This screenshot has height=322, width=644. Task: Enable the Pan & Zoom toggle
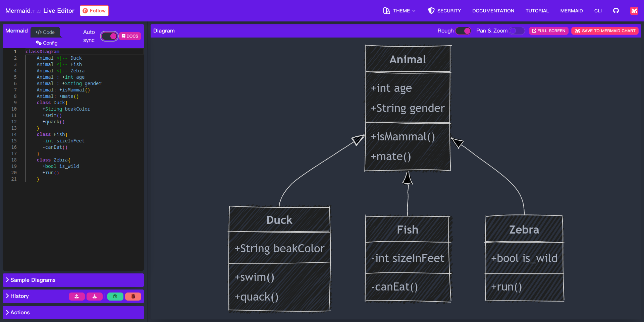click(517, 31)
